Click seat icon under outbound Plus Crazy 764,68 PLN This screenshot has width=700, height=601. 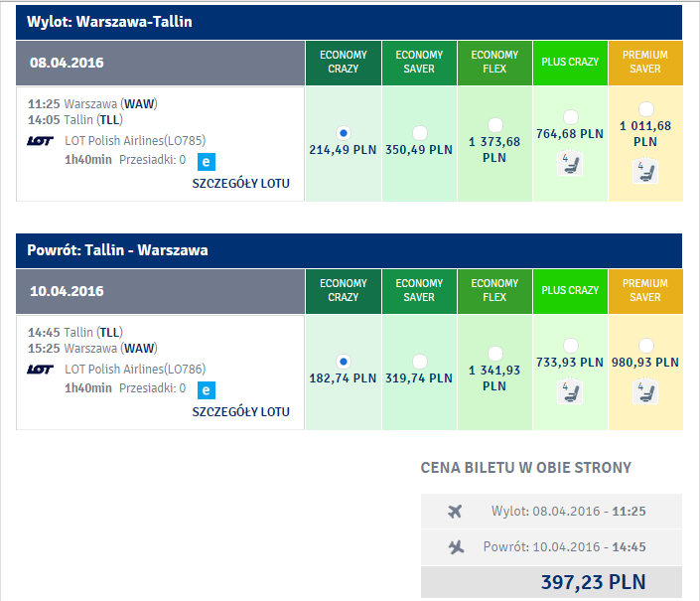570,164
